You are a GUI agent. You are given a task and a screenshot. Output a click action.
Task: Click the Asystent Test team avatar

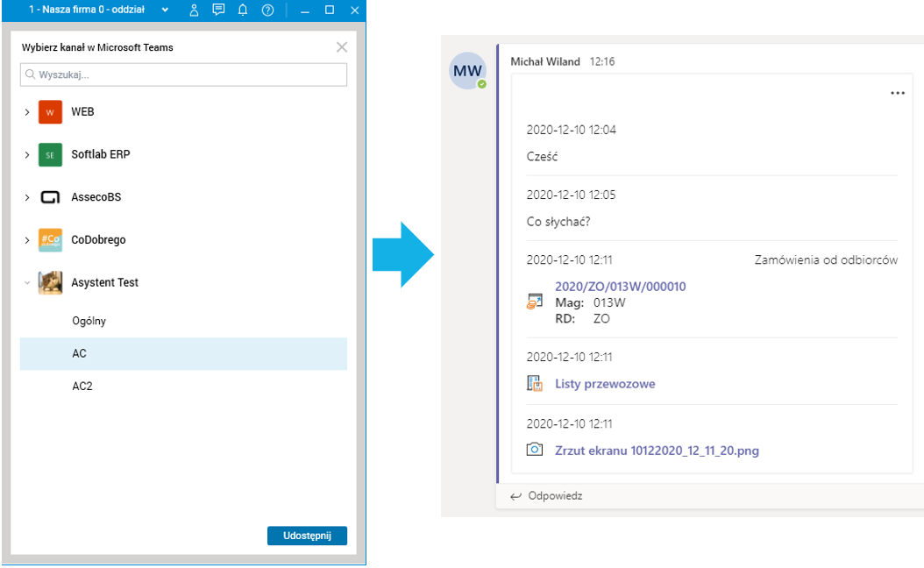[50, 283]
